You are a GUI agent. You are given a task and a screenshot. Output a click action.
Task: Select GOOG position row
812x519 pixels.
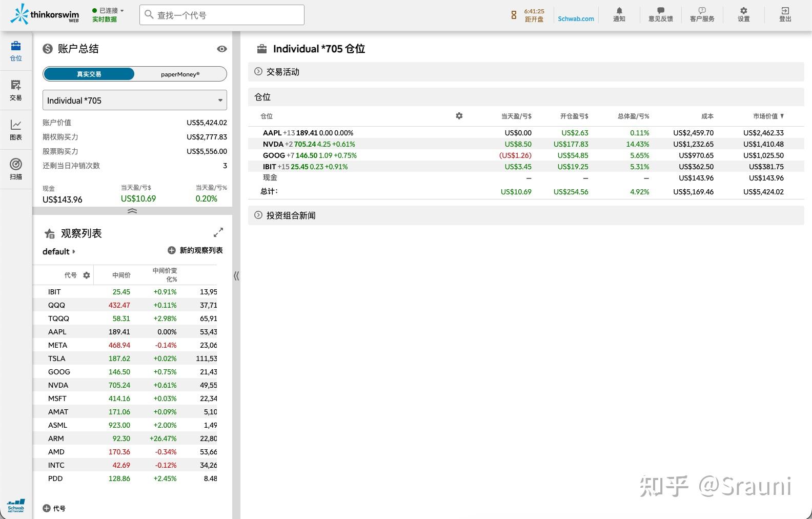coord(526,155)
